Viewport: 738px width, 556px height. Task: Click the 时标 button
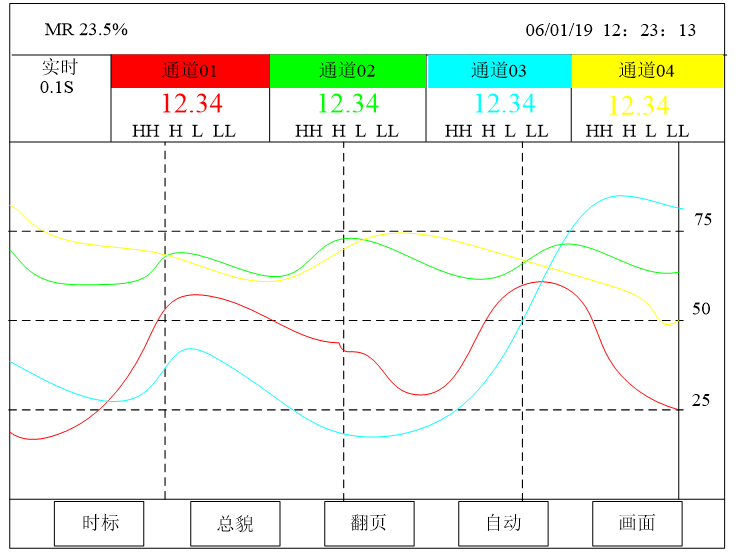99,524
